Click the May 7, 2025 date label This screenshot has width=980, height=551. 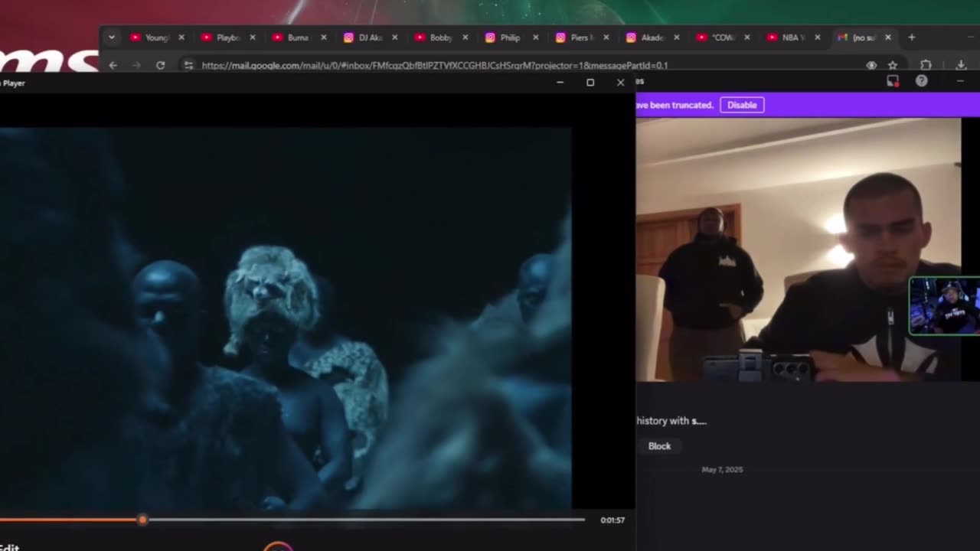pyautogui.click(x=722, y=470)
